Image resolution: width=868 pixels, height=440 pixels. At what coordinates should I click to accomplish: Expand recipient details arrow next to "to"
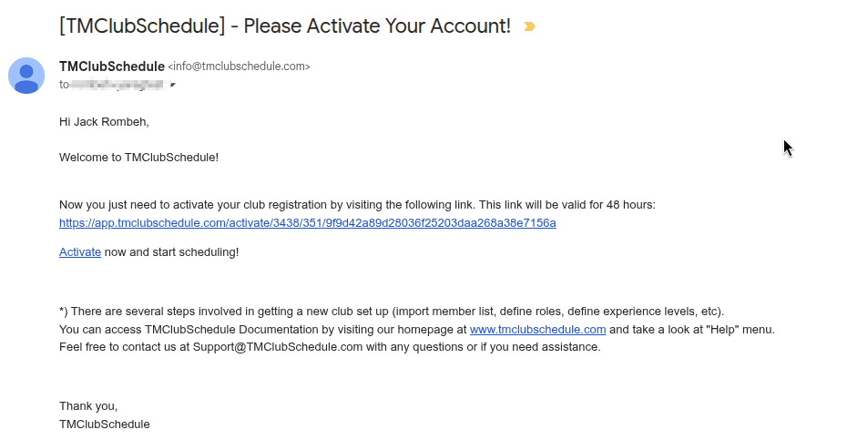coord(173,85)
